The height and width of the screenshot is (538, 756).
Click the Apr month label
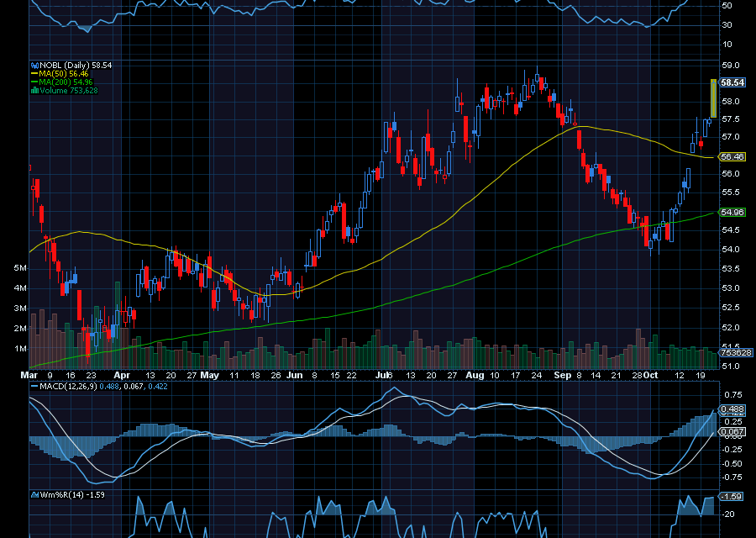122,376
